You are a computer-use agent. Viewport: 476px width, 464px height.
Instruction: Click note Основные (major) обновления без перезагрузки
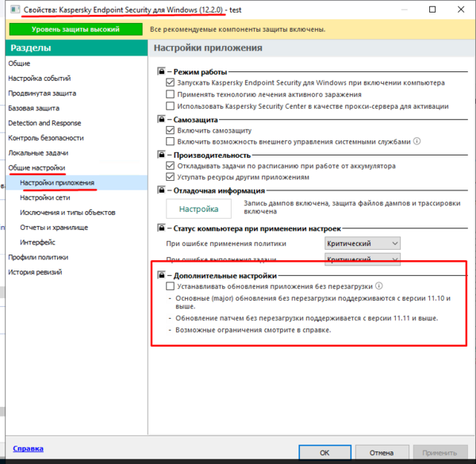(x=313, y=302)
